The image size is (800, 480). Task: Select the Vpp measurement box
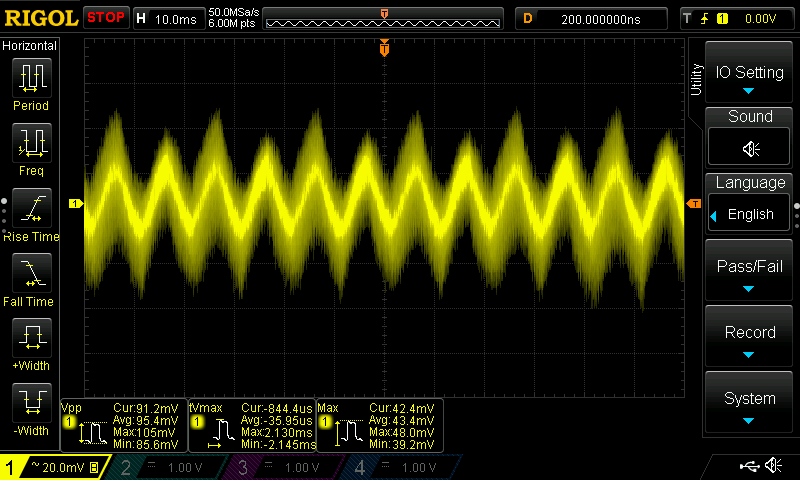click(123, 425)
